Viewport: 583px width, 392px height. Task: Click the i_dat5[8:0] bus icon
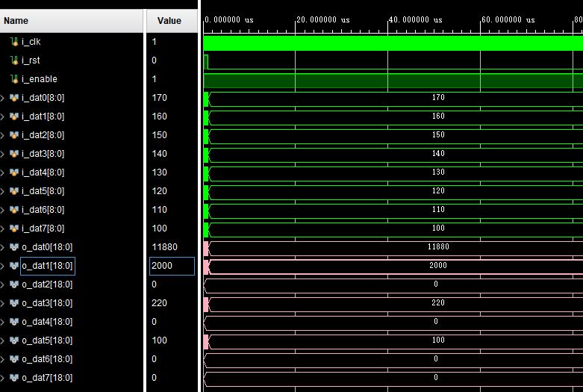pos(14,191)
